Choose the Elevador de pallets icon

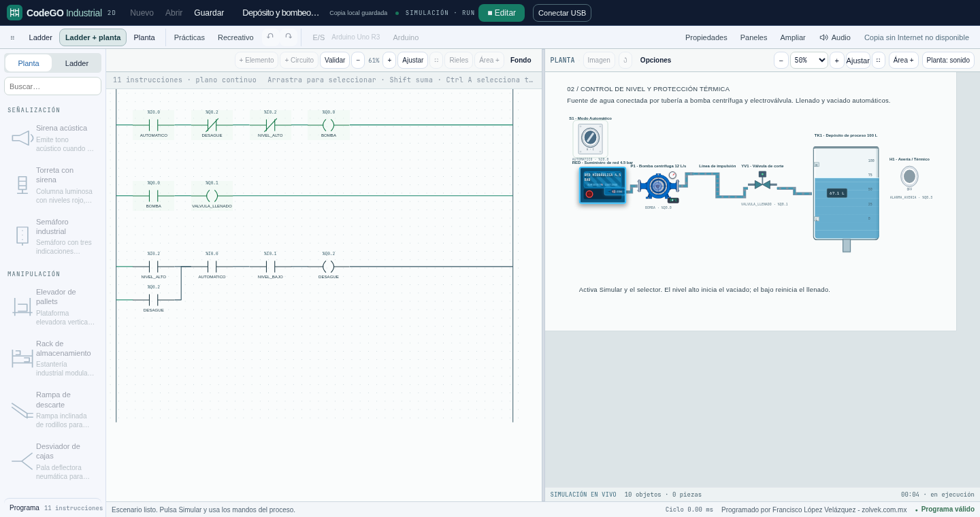click(22, 307)
